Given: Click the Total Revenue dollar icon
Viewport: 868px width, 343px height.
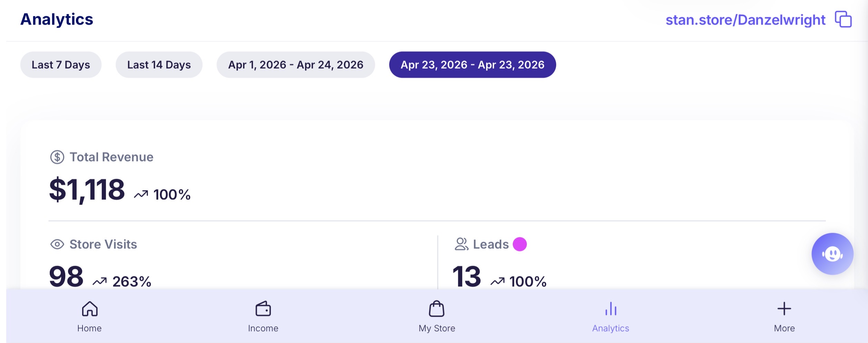Looking at the screenshot, I should click(57, 157).
